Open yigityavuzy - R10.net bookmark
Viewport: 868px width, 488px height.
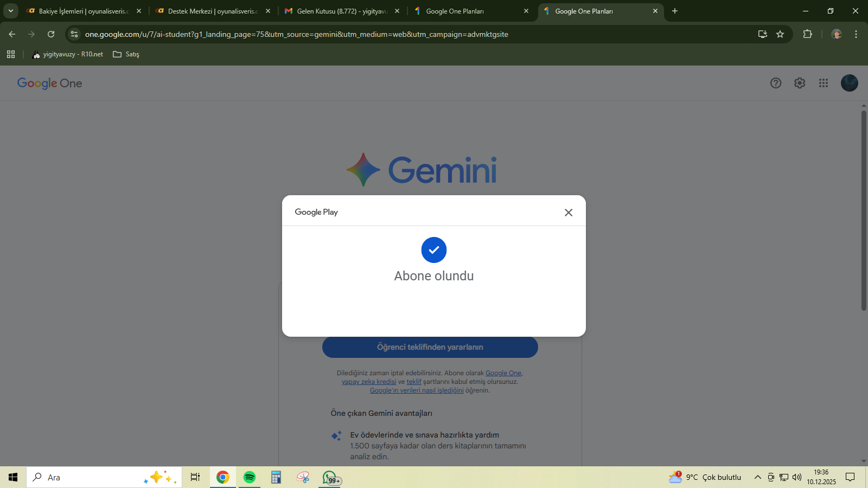(68, 54)
